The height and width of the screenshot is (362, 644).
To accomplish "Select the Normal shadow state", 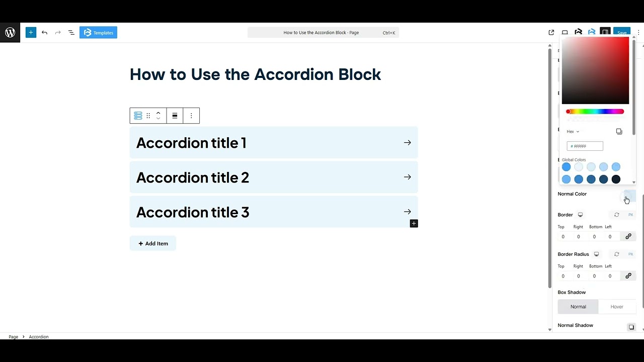I will click(x=578, y=306).
